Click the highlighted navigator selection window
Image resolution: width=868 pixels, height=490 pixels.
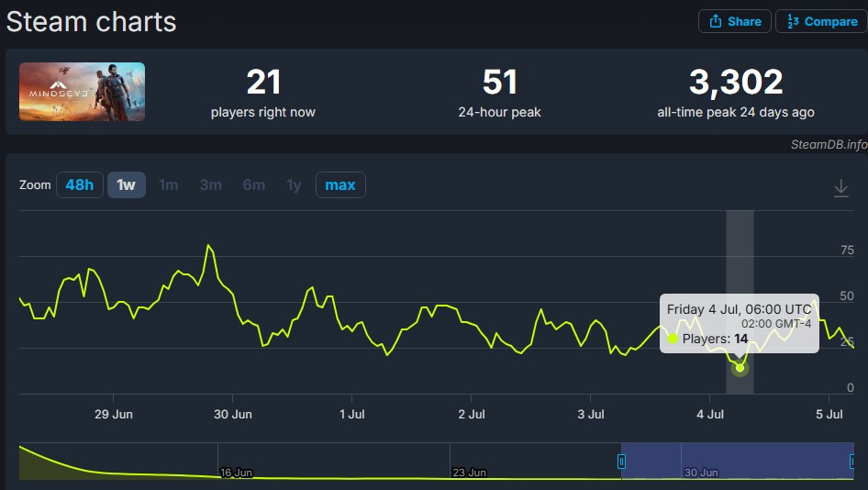coord(738,462)
